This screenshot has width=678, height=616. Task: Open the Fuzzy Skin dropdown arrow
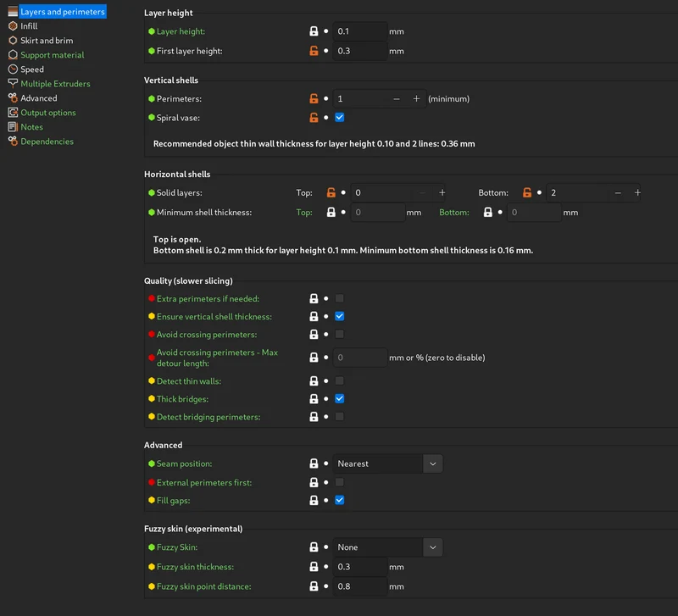click(x=433, y=547)
